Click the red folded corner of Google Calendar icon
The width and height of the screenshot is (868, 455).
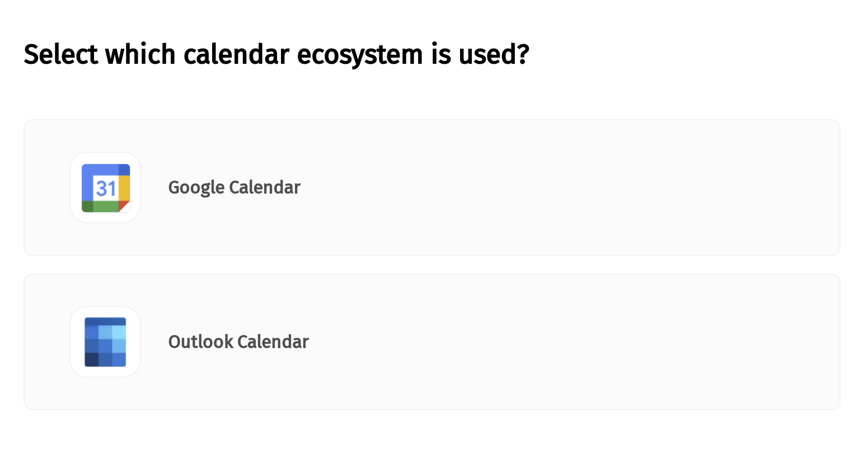click(125, 206)
